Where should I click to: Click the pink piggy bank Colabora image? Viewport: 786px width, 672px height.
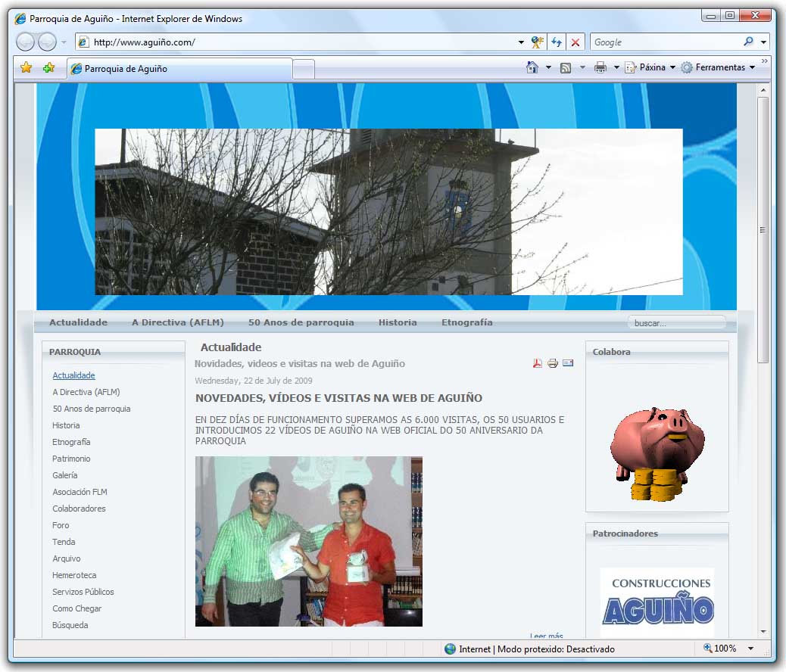[x=657, y=453]
